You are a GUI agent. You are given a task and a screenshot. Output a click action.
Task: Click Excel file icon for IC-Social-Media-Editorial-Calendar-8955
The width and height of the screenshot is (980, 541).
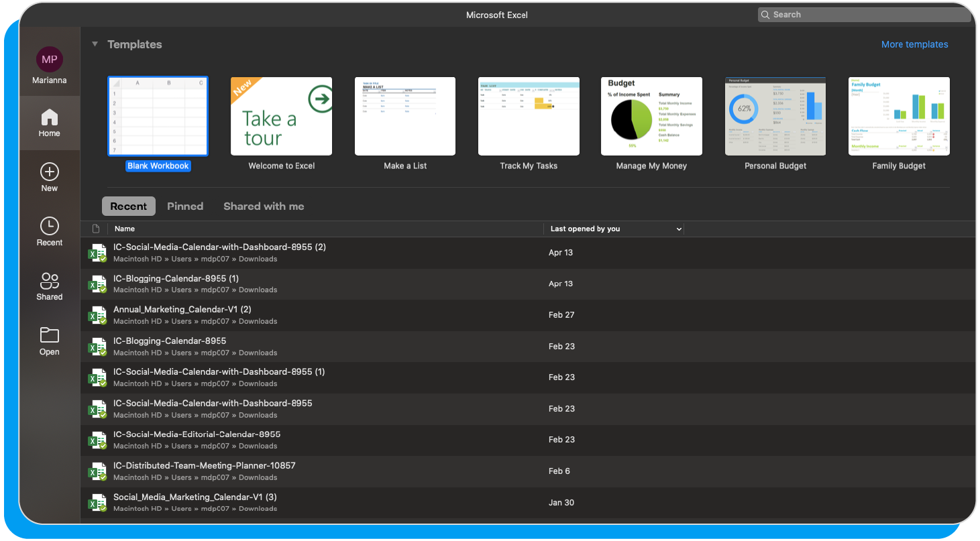click(x=98, y=440)
